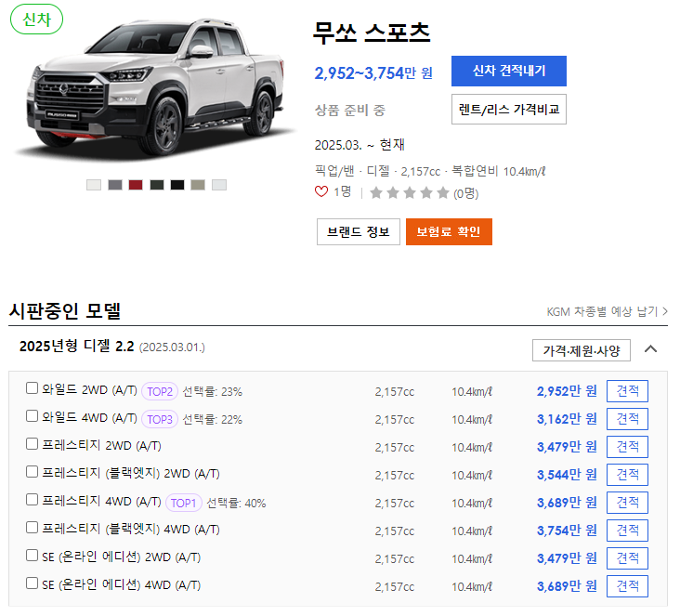
Task: Click the 무쏘 스포츠 title
Action: pyautogui.click(x=372, y=33)
